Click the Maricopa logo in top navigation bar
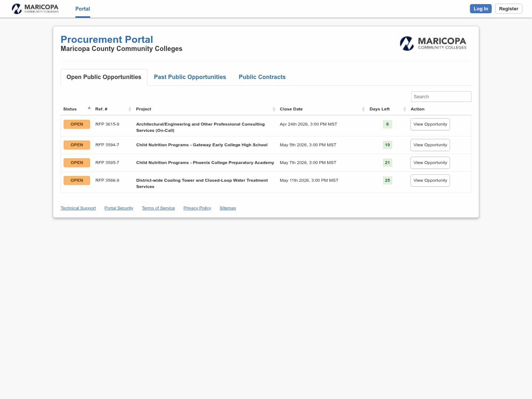The image size is (532, 399). [x=35, y=8]
